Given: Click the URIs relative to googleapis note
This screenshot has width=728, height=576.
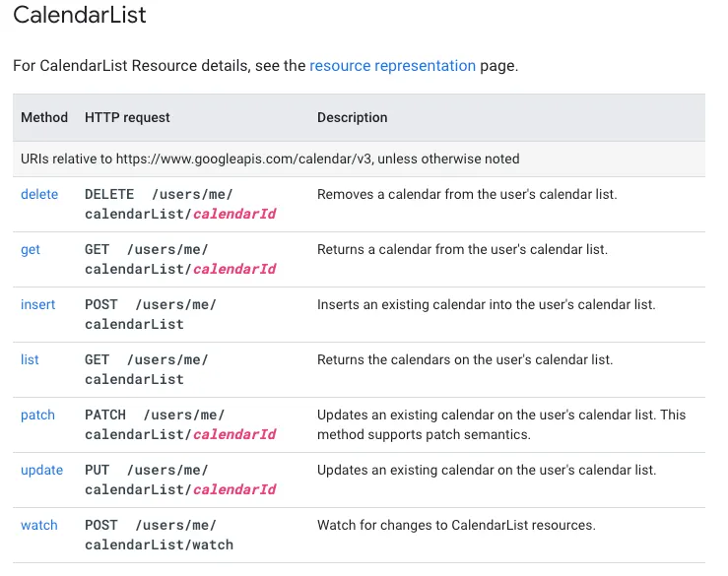Looking at the screenshot, I should click(x=270, y=159).
